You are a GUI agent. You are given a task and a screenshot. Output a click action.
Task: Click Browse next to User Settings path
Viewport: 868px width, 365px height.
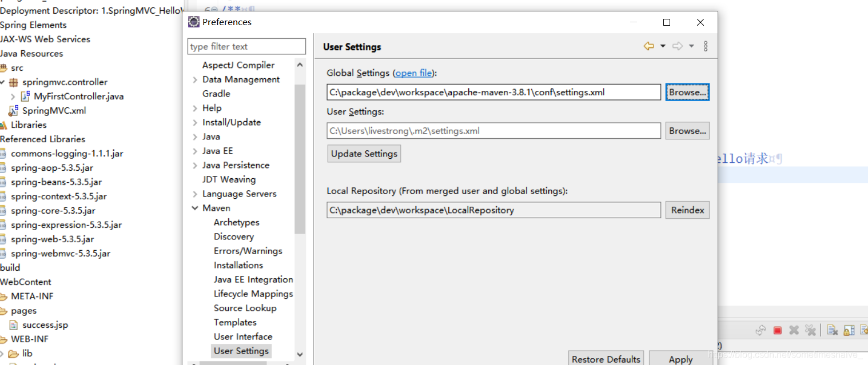tap(687, 131)
